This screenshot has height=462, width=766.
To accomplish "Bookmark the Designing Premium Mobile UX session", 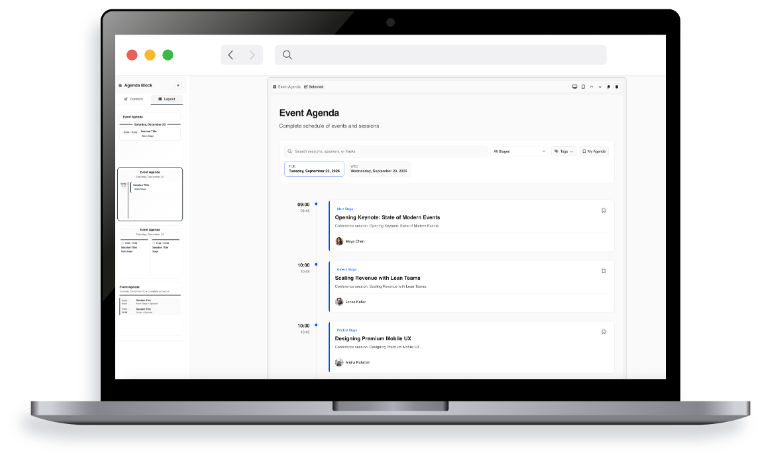I will [x=604, y=332].
